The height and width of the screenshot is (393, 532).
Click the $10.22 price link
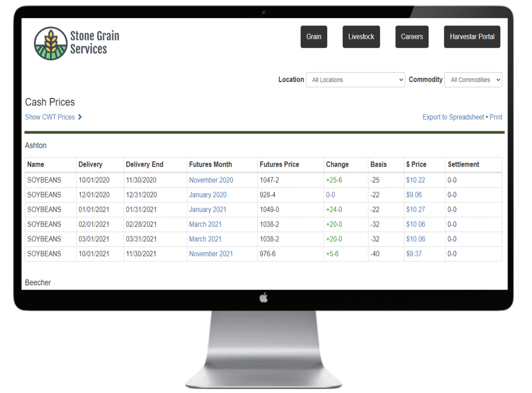416,180
